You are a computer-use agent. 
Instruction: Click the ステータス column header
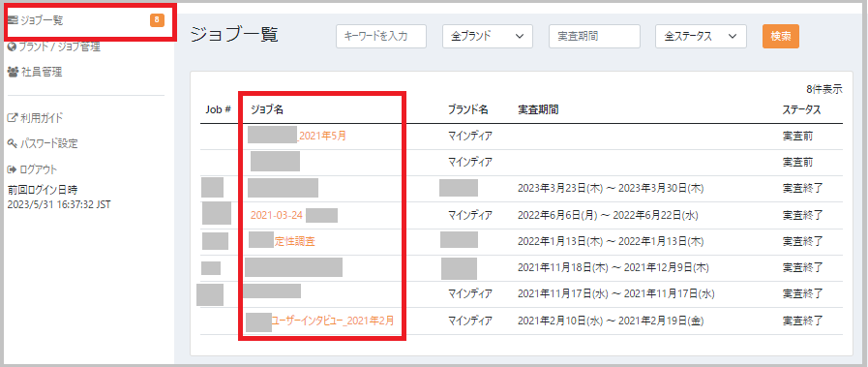(801, 109)
